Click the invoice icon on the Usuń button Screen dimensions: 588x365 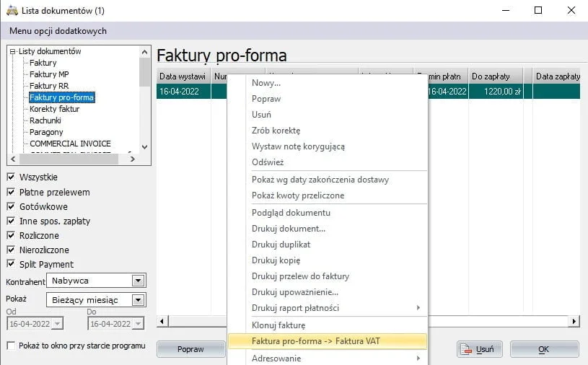click(x=466, y=349)
